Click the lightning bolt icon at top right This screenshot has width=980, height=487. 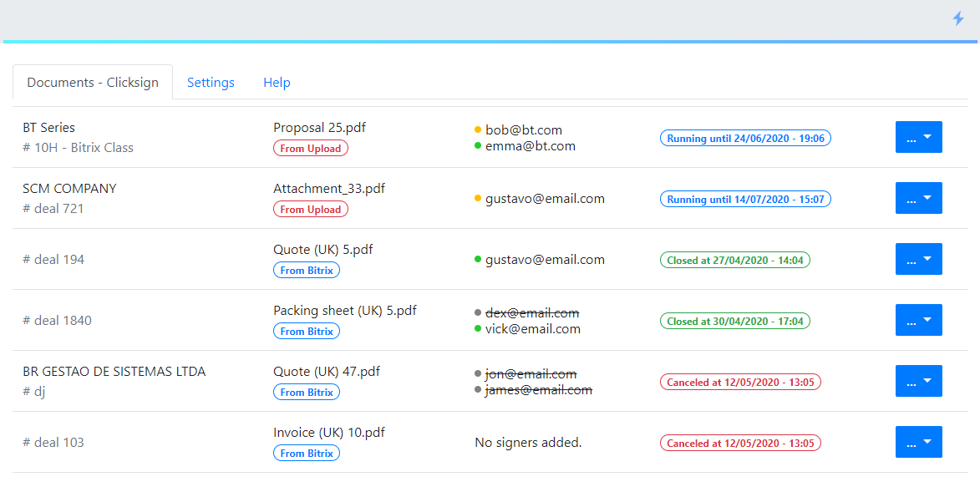coord(958,18)
